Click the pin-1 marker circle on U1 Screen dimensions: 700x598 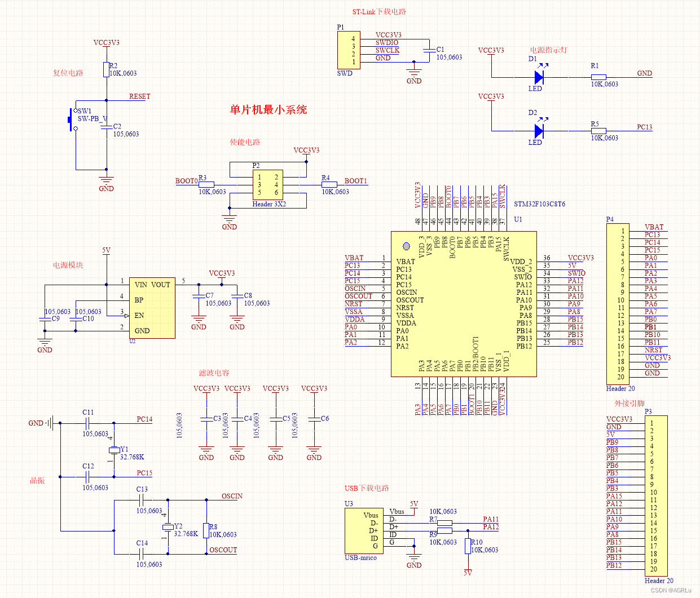pos(406,246)
